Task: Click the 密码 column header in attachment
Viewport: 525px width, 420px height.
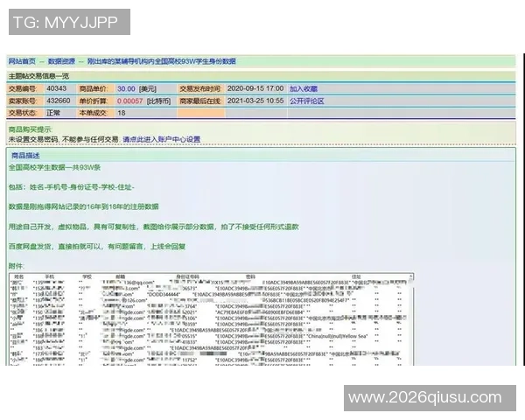Action: [250, 277]
